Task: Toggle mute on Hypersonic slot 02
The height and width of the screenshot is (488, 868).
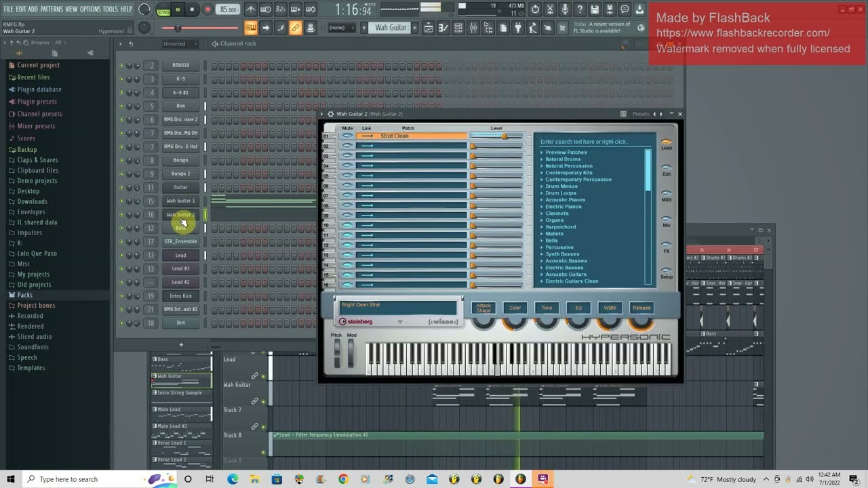Action: [347, 146]
